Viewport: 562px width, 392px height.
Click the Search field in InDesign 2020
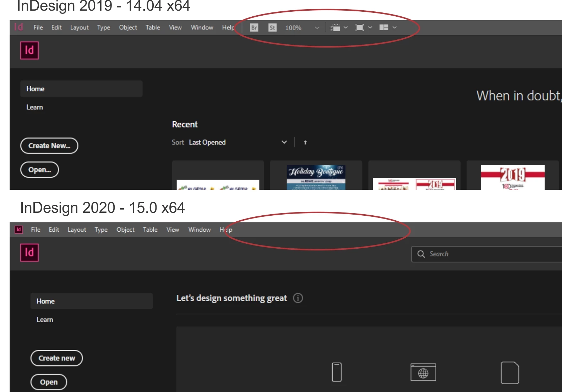coord(487,254)
